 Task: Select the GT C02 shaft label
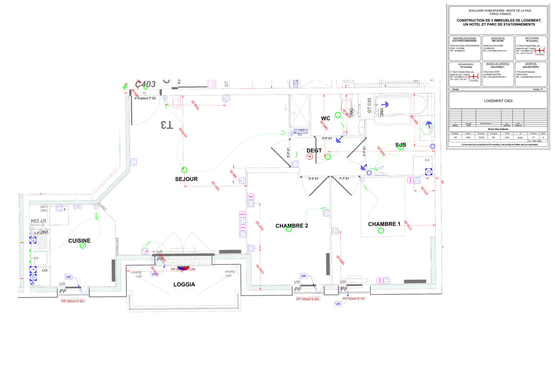coord(369,105)
